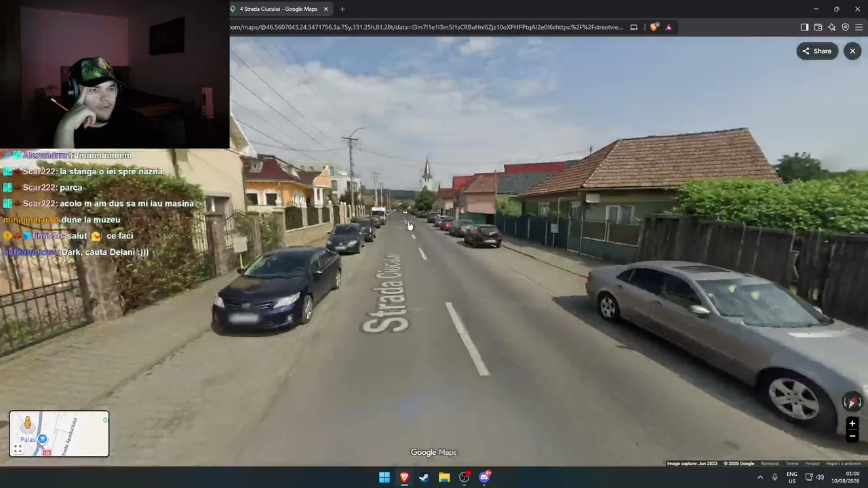Viewport: 868px width, 488px height.
Task: Select the '4 Strada Ciucului - Google Maps' tab
Action: 278,9
